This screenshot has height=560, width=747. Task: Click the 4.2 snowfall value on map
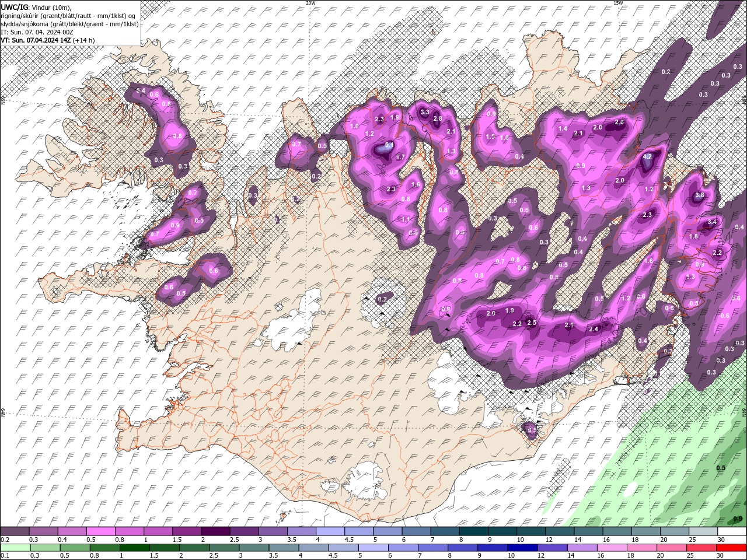click(x=647, y=156)
